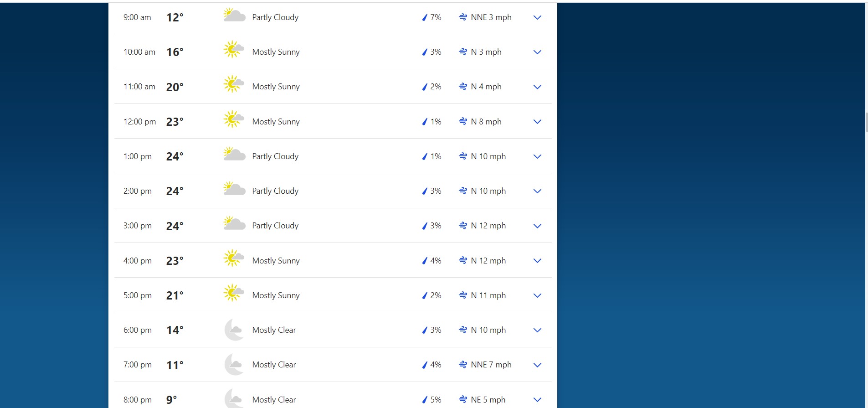Click the Partly Cloudy icon at 9:00 am
This screenshot has width=868, height=408.
tap(234, 15)
